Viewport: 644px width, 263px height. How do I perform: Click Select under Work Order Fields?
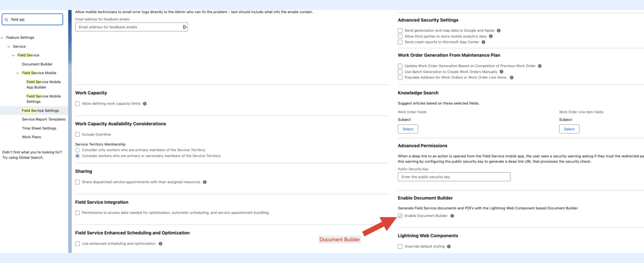click(x=408, y=129)
